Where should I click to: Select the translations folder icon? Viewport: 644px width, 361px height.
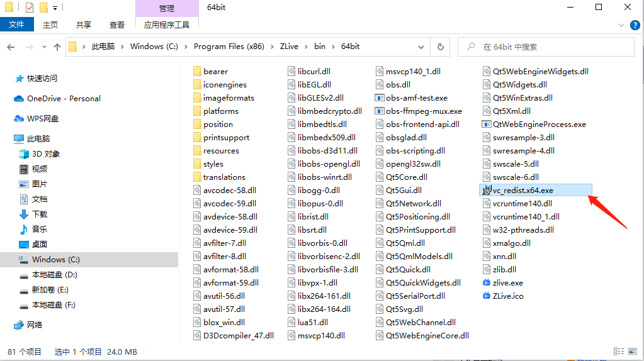[197, 177]
